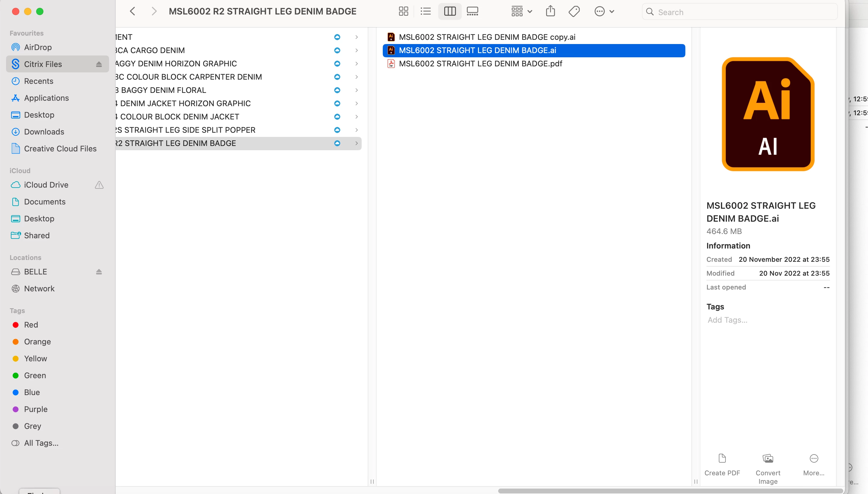This screenshot has height=494, width=868.
Task: Eject the BELLE drive
Action: click(99, 272)
